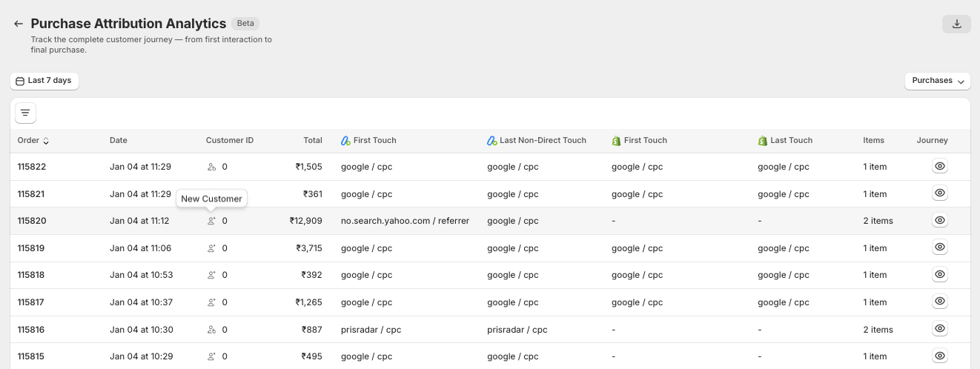Expand the Purchases dropdown
The image size is (980, 369).
point(938,81)
